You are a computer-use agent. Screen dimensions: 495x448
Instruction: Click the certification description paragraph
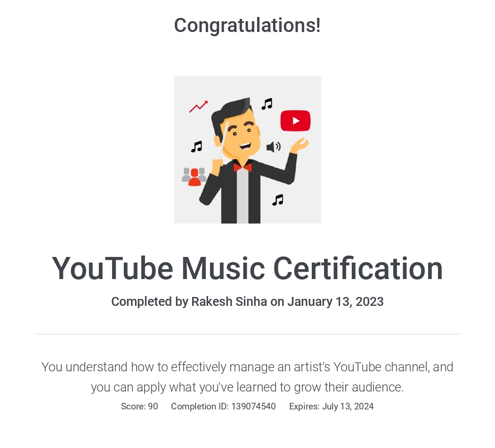pos(248,377)
